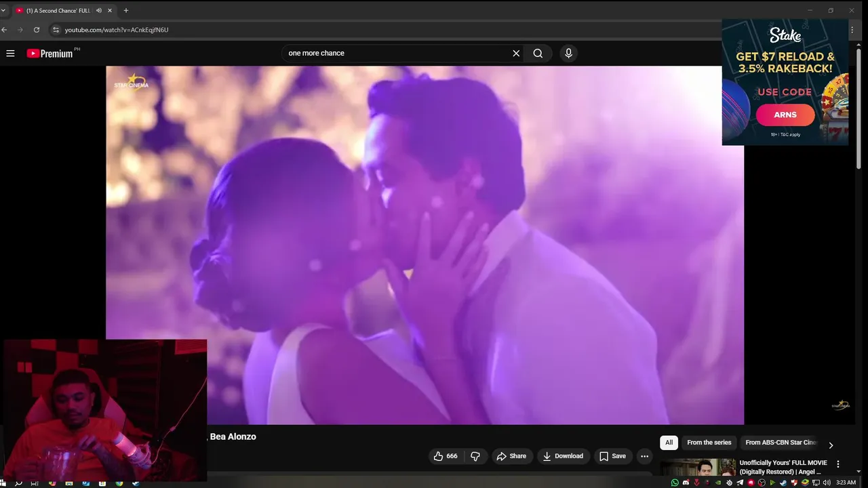868x488 pixels.
Task: Open Discord from system tray
Action: click(x=686, y=483)
